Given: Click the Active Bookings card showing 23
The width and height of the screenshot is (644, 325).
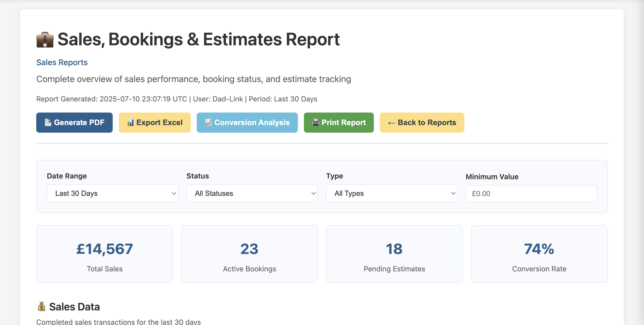Looking at the screenshot, I should (x=249, y=254).
